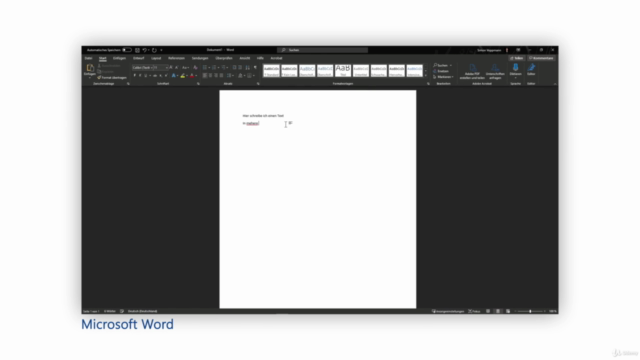Apply the yellow text highlight color
Image resolution: width=640 pixels, height=360 pixels.
pos(182,76)
